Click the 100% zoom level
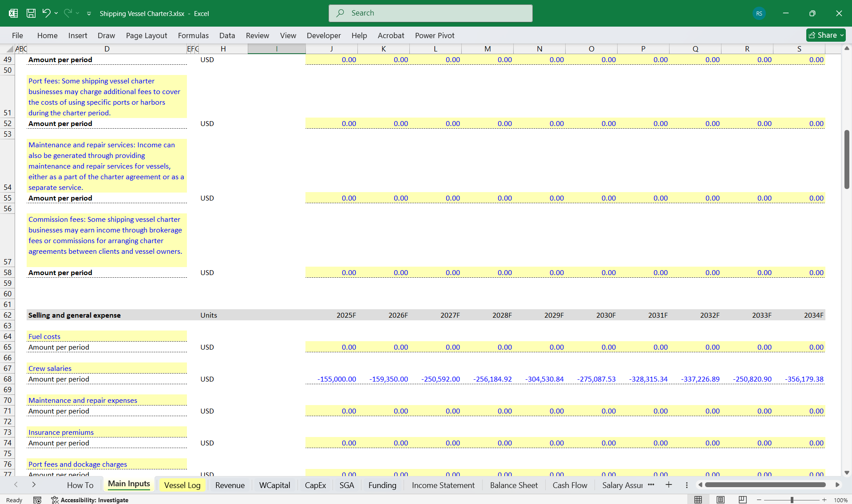The height and width of the screenshot is (504, 852). coord(840,500)
